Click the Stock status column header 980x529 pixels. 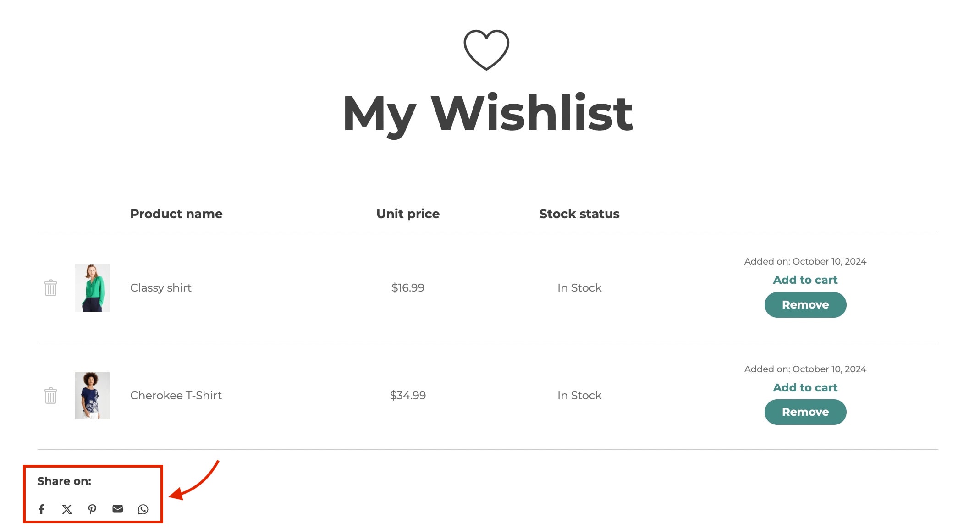tap(579, 214)
